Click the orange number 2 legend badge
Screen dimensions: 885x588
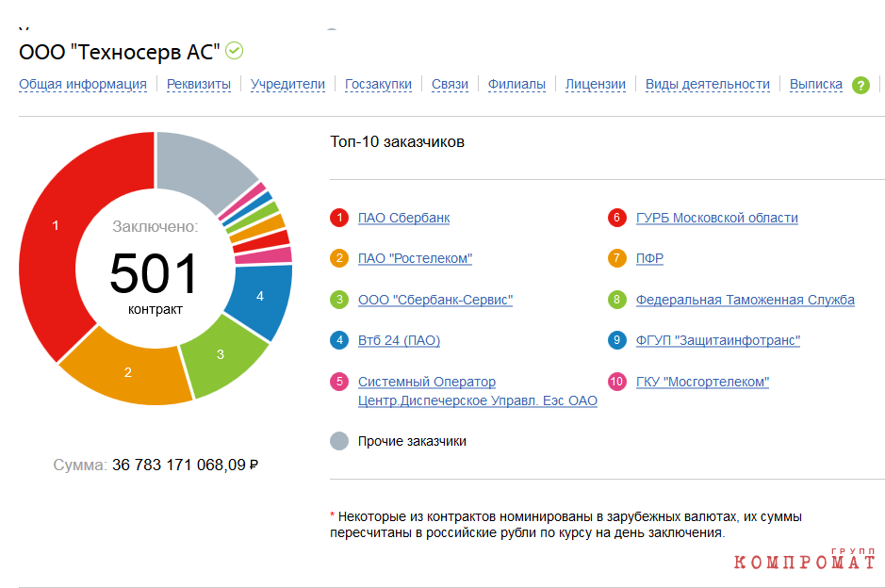tap(339, 258)
